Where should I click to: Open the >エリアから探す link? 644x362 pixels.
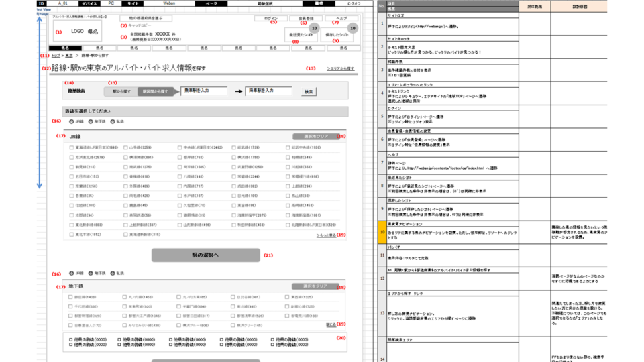coord(341,68)
